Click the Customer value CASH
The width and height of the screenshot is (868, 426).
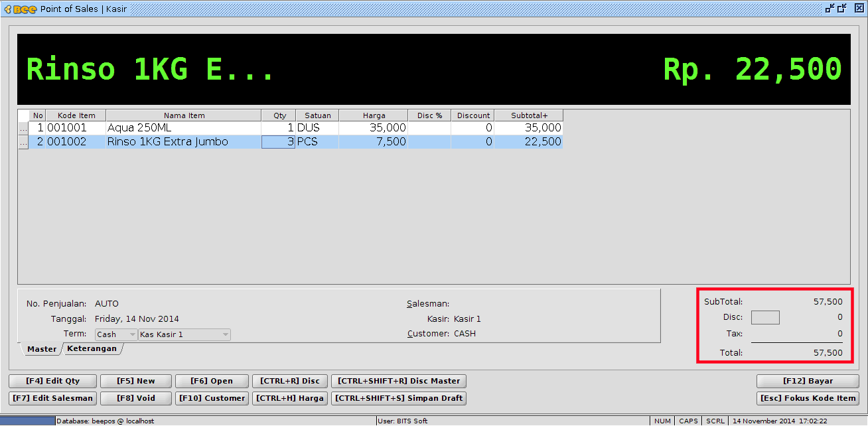pyautogui.click(x=465, y=334)
